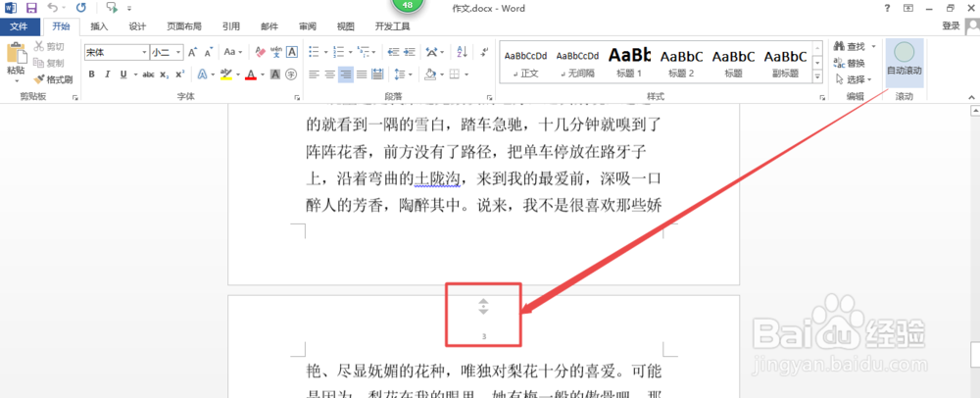
Task: Switch to the 开发工具 tab
Action: pos(393,26)
